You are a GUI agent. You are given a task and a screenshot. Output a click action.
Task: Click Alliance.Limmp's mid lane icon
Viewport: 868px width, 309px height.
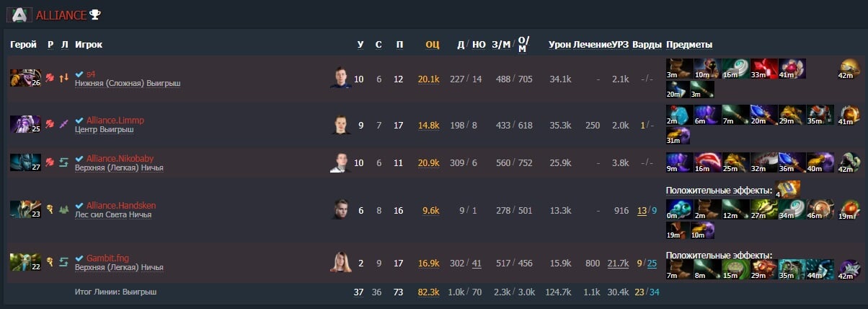click(x=64, y=124)
